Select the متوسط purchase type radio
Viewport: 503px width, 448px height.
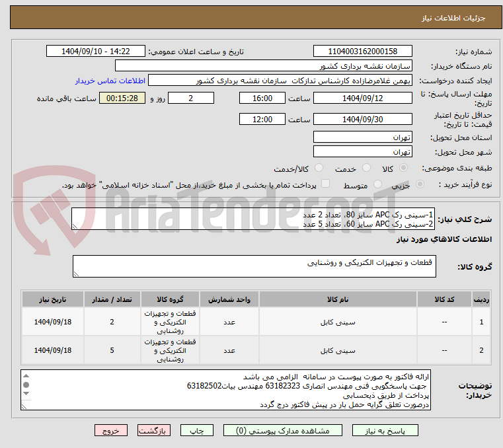tap(378, 184)
